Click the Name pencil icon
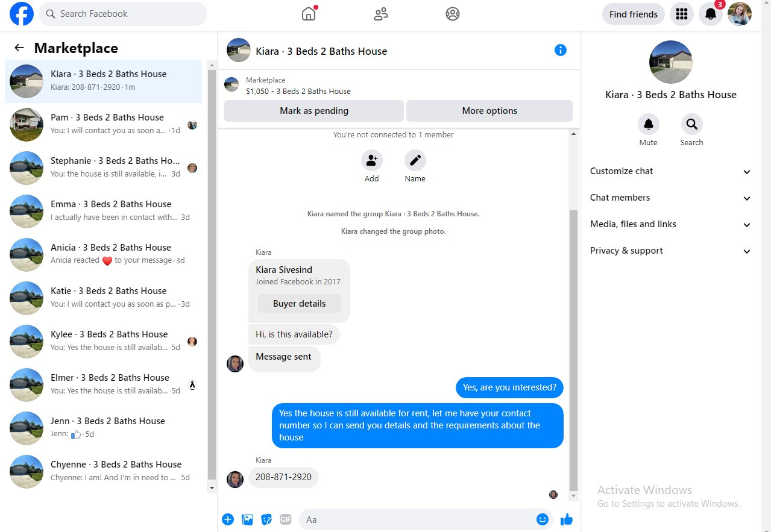 [415, 160]
